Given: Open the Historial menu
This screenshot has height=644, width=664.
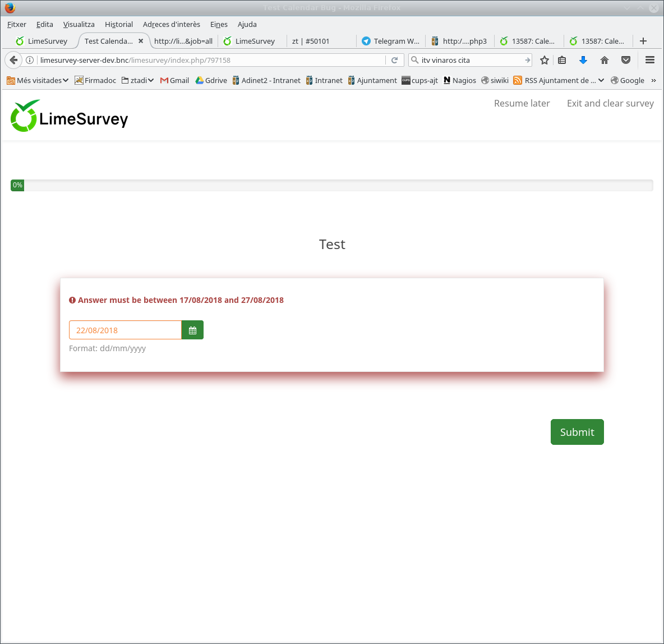Looking at the screenshot, I should tap(118, 25).
